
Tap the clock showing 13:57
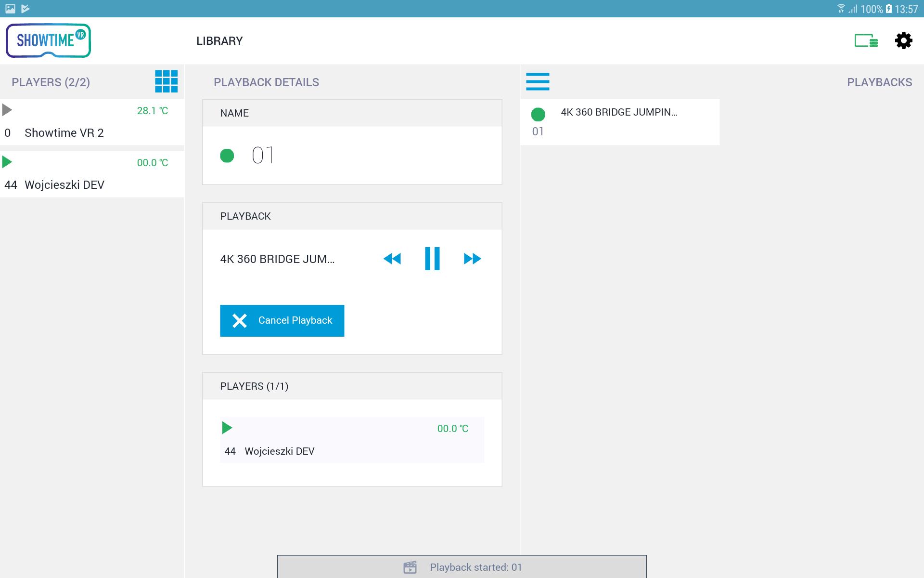tap(907, 9)
